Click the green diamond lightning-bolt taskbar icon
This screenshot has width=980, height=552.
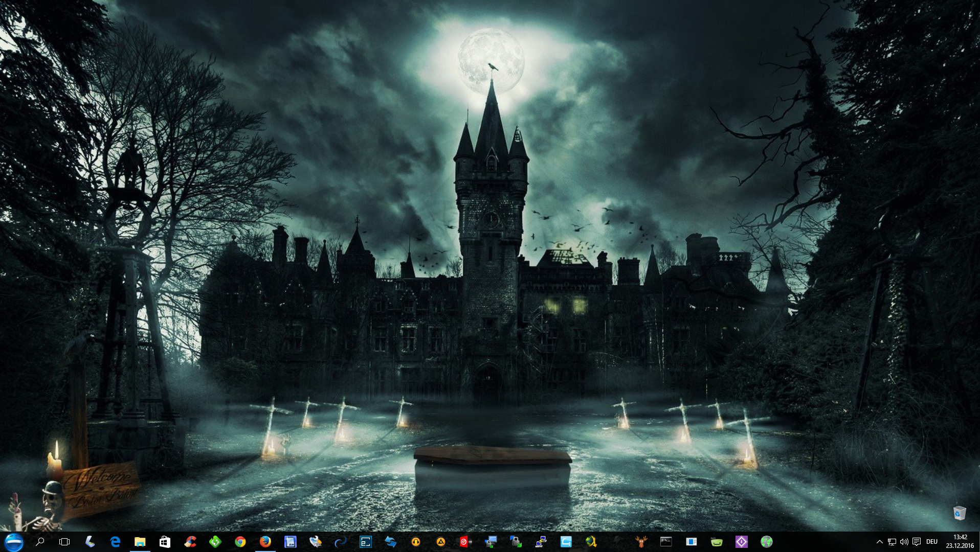click(x=215, y=542)
